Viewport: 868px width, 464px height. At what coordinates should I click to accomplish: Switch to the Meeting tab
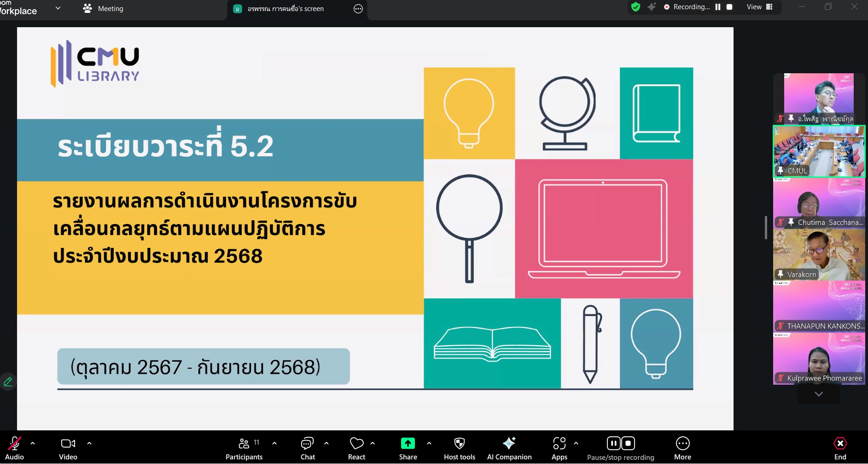tap(103, 9)
